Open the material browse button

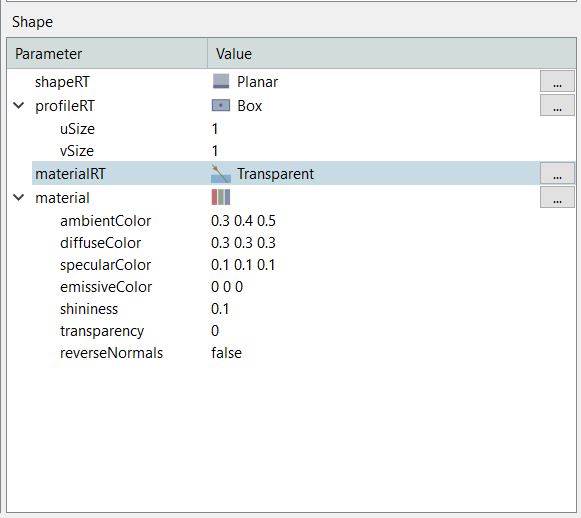coord(557,197)
